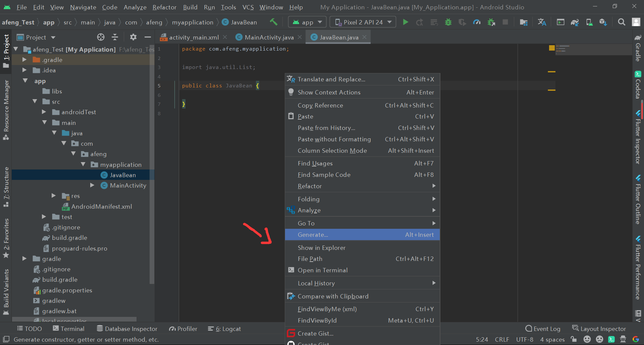
Task: Toggle the Resource Manager side panel
Action: coord(6,110)
